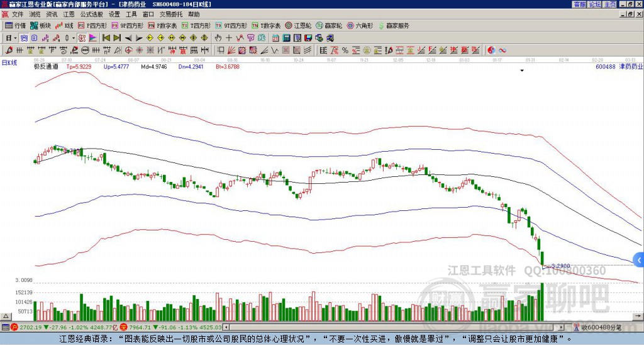Click the 论坛 forum button
The height and width of the screenshot is (345, 644).
pos(595,4)
